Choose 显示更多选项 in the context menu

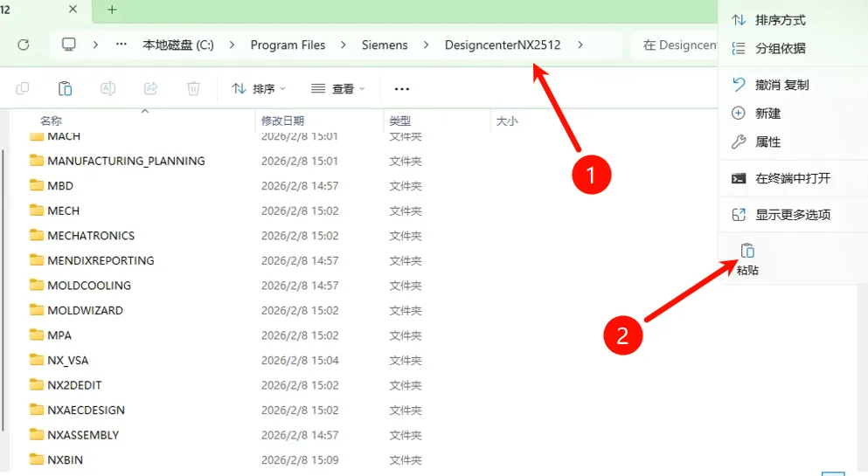pos(793,215)
